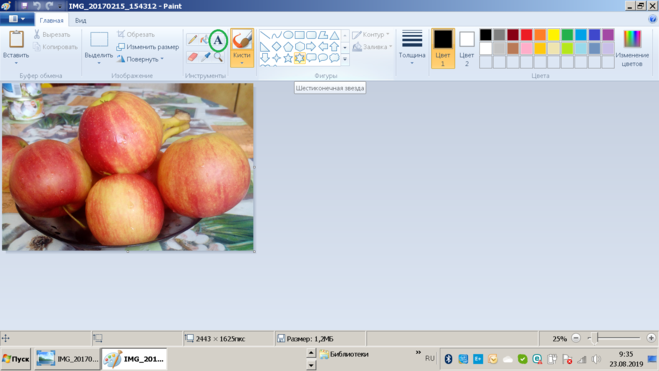
Task: Choose the Four-point star shape
Action: point(277,58)
